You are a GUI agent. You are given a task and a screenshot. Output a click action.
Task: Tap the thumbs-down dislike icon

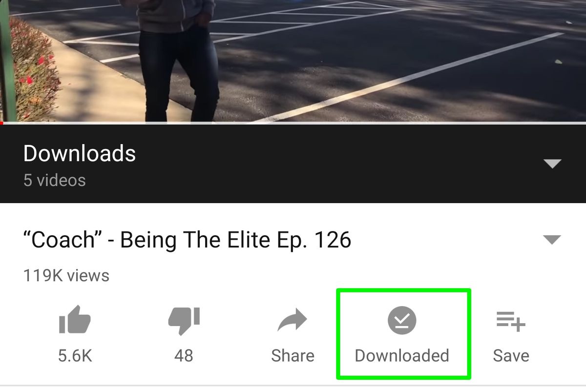[184, 321]
